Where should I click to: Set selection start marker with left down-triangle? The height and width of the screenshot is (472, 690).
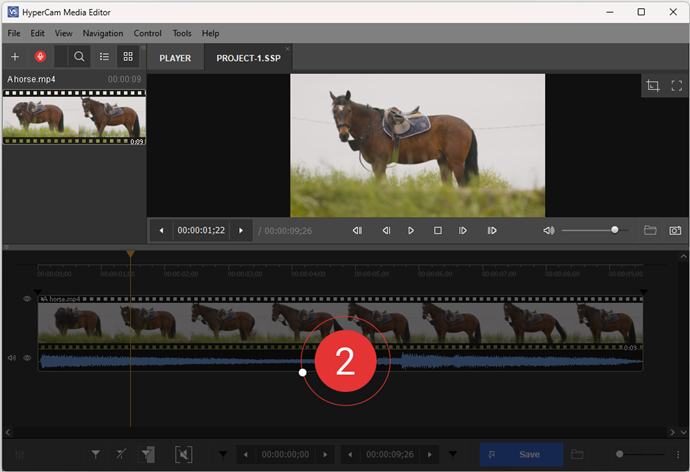coord(223,454)
